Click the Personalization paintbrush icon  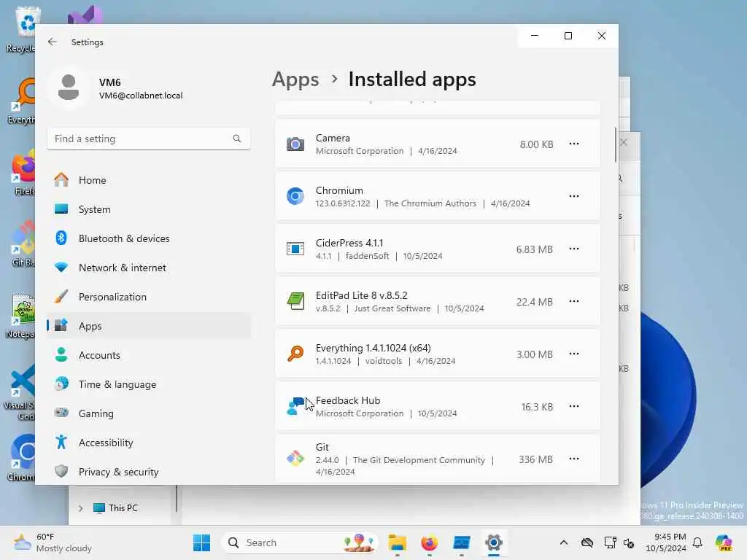61,296
